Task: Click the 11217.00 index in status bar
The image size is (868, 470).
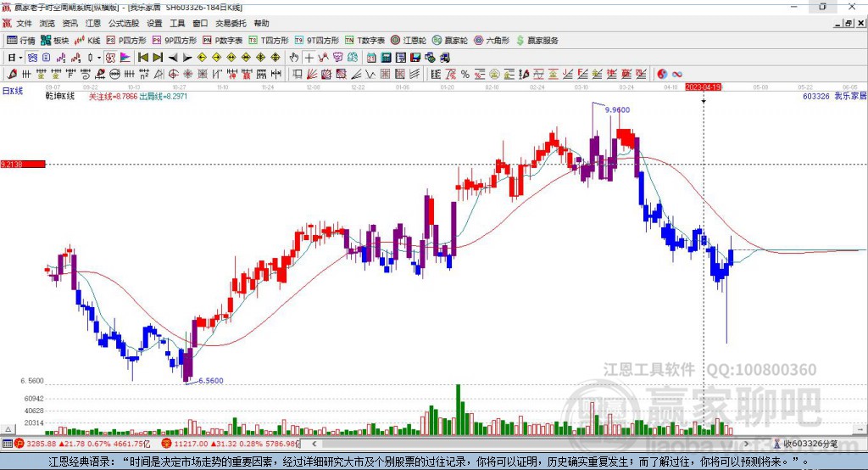Action: click(191, 444)
